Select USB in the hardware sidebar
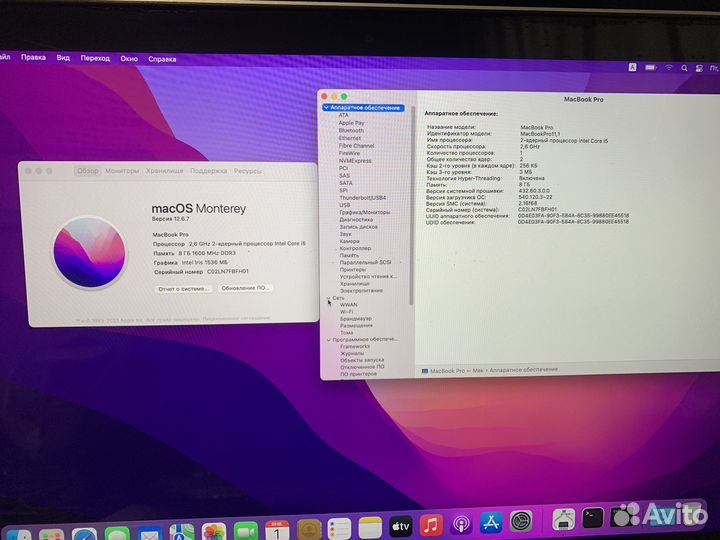The height and width of the screenshot is (540, 720). click(345, 205)
